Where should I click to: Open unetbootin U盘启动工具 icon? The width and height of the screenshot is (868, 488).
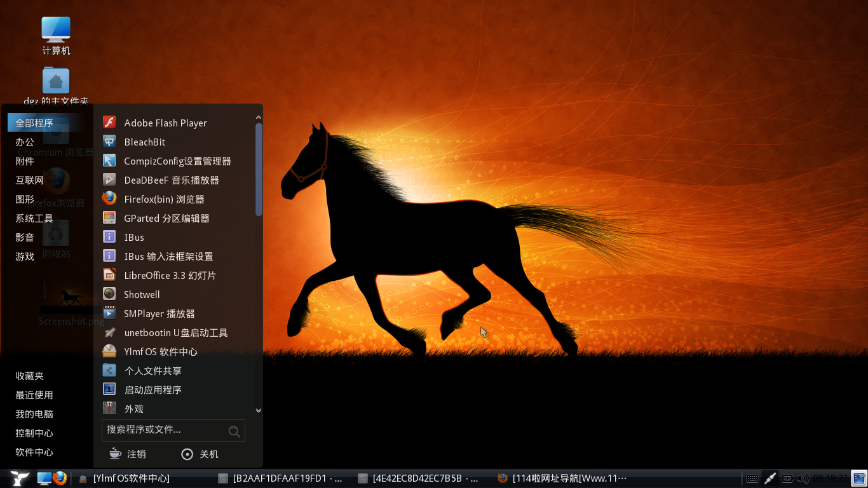tap(109, 332)
